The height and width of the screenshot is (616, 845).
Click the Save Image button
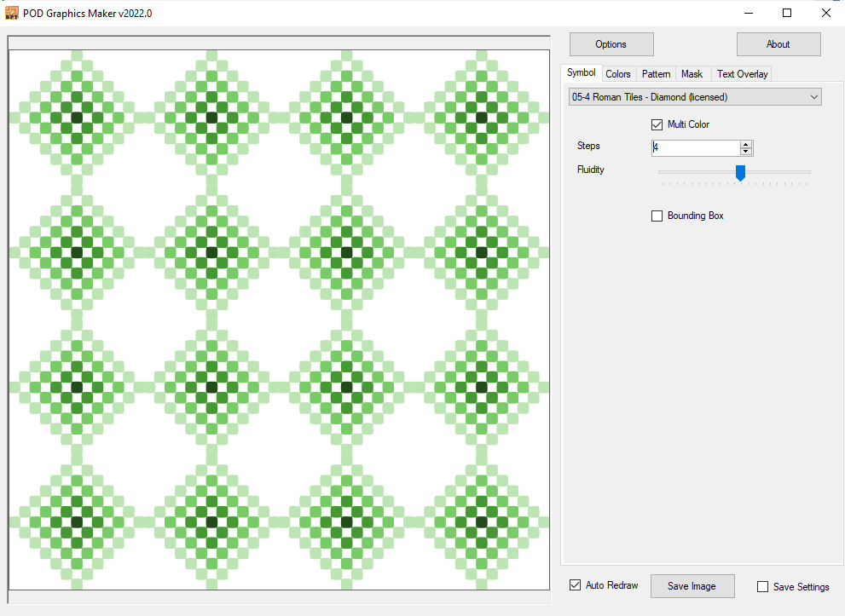(x=692, y=586)
